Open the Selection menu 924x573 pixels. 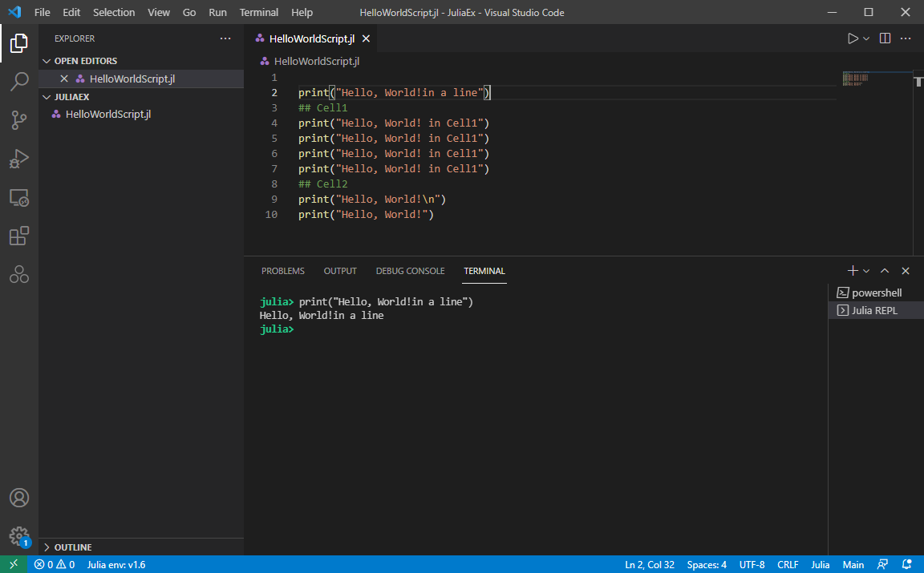[114, 12]
